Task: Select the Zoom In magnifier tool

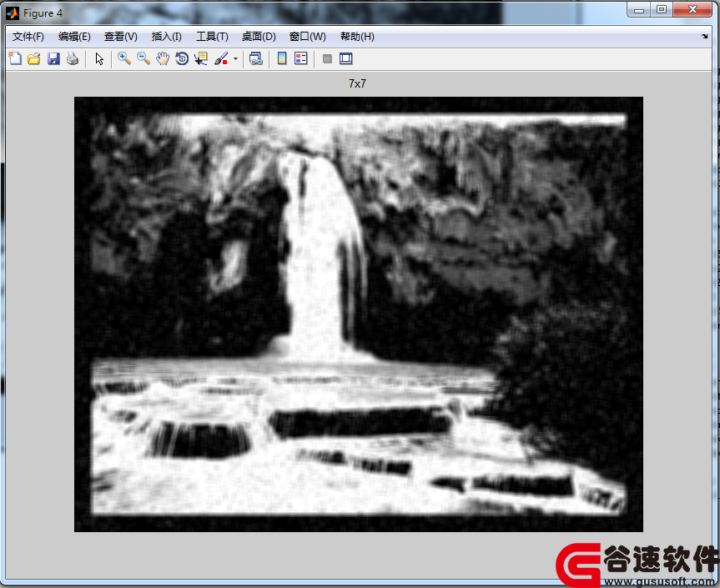Action: pyautogui.click(x=124, y=58)
